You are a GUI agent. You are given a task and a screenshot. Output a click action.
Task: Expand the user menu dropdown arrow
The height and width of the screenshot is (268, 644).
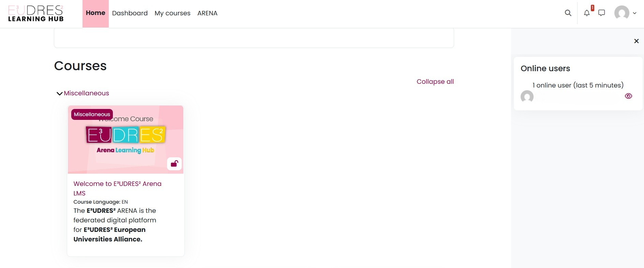click(634, 13)
